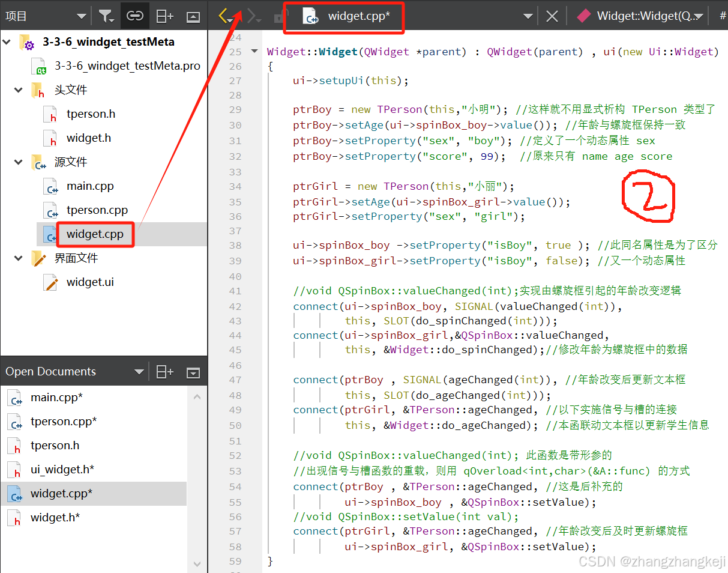The height and width of the screenshot is (573, 728).
Task: Collapse the 源文件 folder
Action: (19, 162)
